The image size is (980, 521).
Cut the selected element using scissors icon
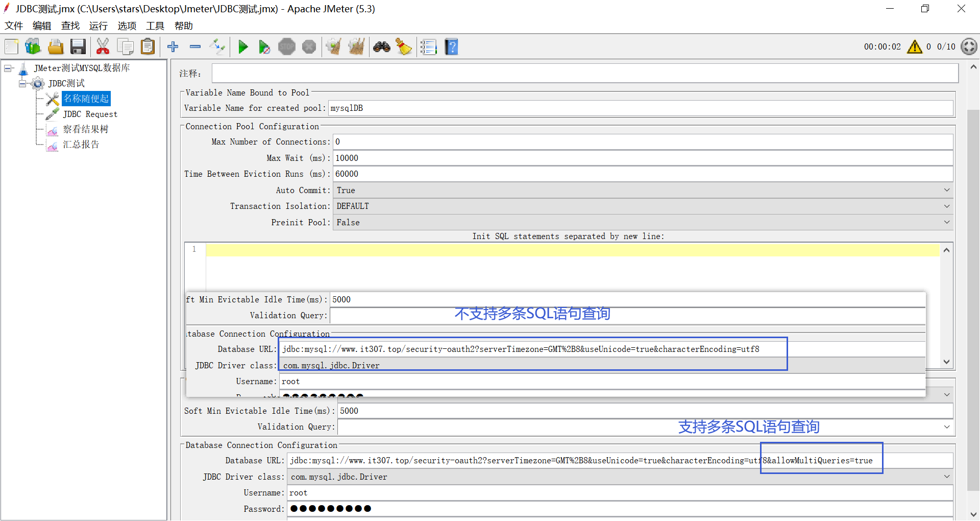point(103,46)
